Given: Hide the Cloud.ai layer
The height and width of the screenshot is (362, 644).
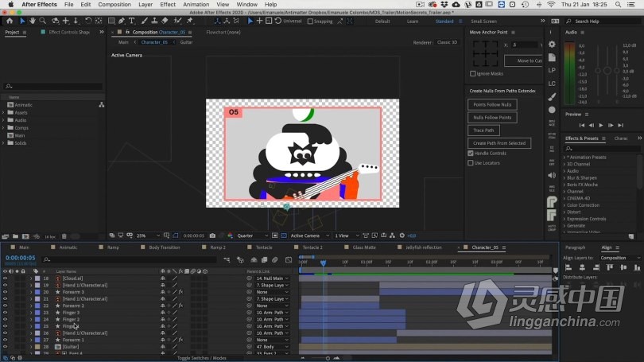Looking at the screenshot, I should (x=5, y=278).
